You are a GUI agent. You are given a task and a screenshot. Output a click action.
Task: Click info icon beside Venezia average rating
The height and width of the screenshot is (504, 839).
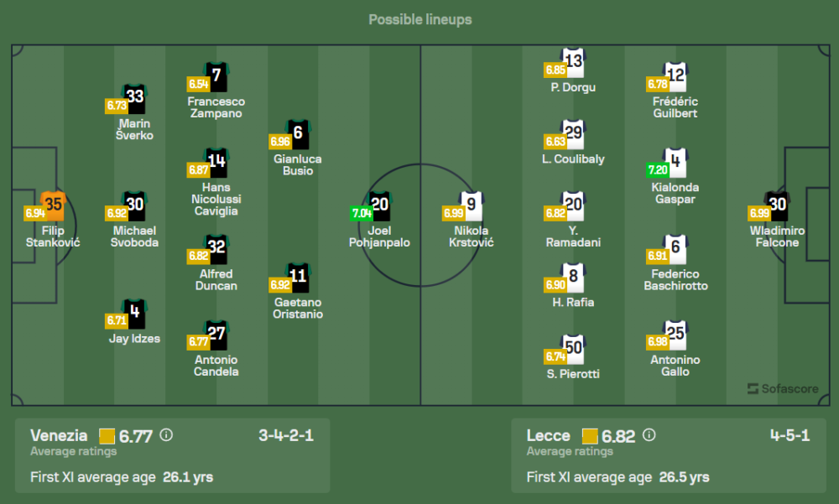tap(166, 435)
